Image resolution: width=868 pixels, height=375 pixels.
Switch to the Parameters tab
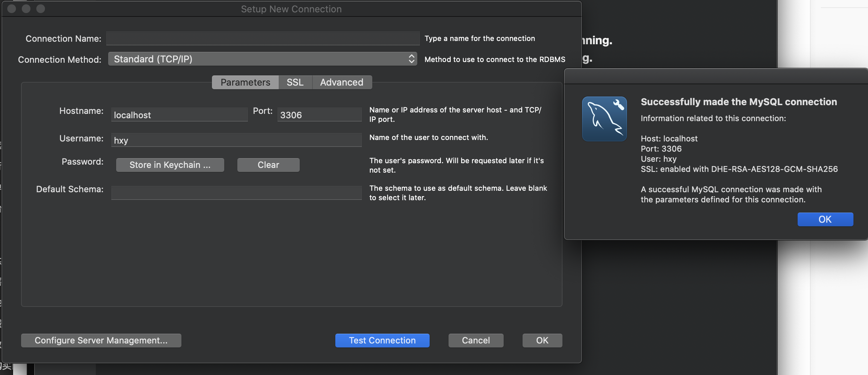click(x=245, y=82)
